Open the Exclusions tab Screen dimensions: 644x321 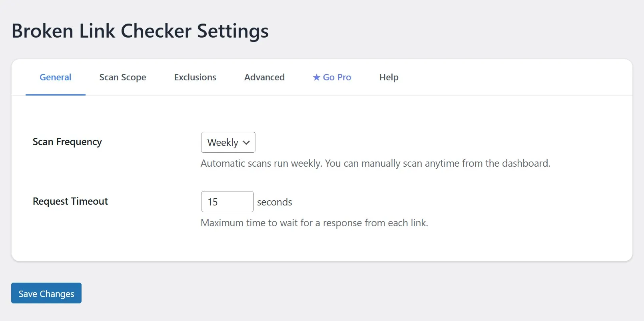coord(195,77)
